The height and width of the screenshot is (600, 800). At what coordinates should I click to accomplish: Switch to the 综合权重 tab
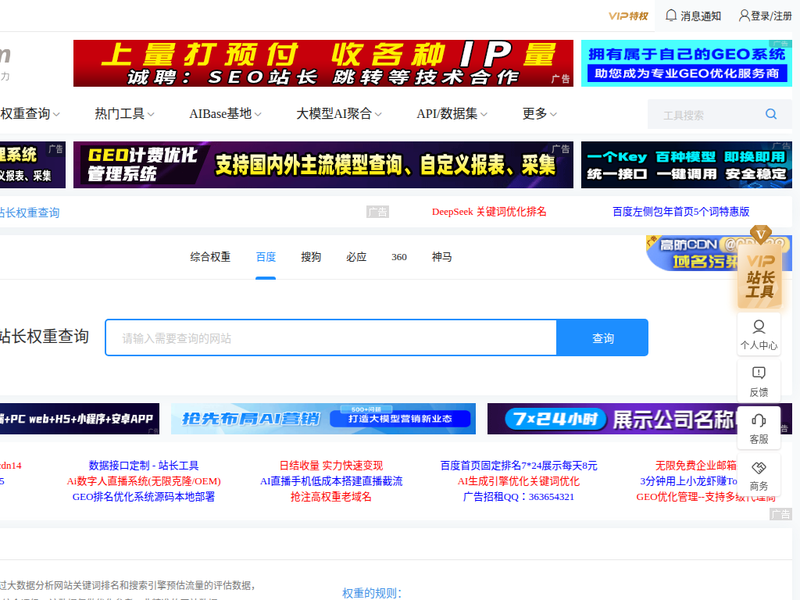(x=210, y=257)
